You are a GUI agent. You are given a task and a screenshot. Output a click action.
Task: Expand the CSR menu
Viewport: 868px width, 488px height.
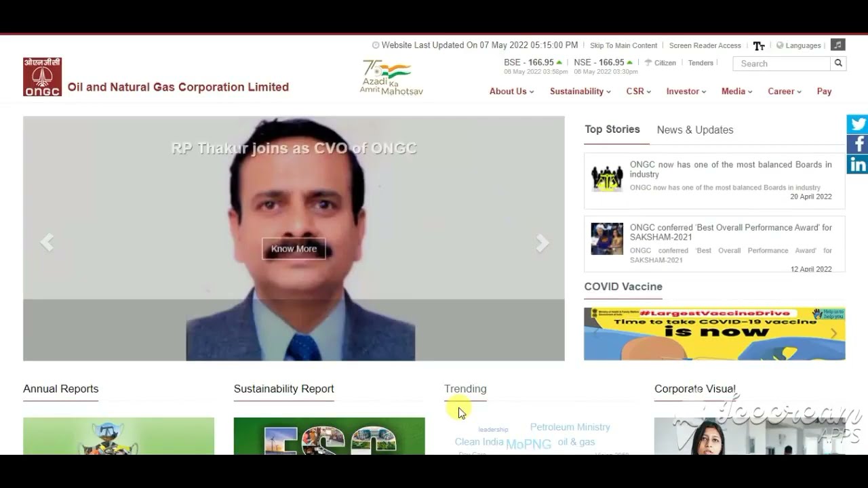click(638, 91)
